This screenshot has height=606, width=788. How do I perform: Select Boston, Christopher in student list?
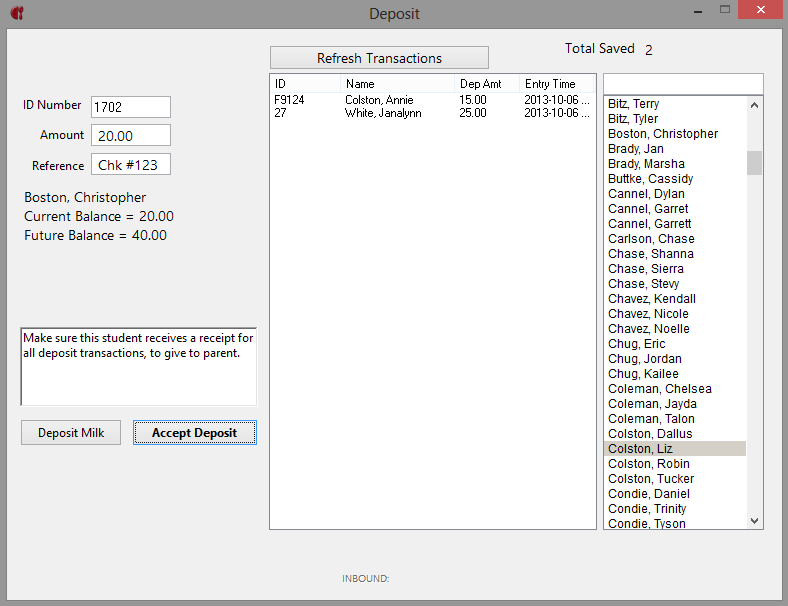click(674, 134)
